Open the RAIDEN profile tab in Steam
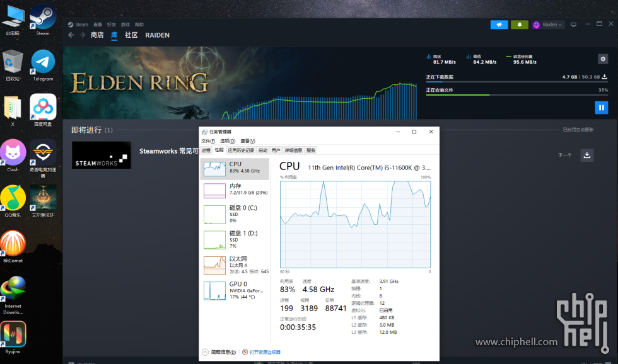The width and height of the screenshot is (618, 364). tap(157, 35)
